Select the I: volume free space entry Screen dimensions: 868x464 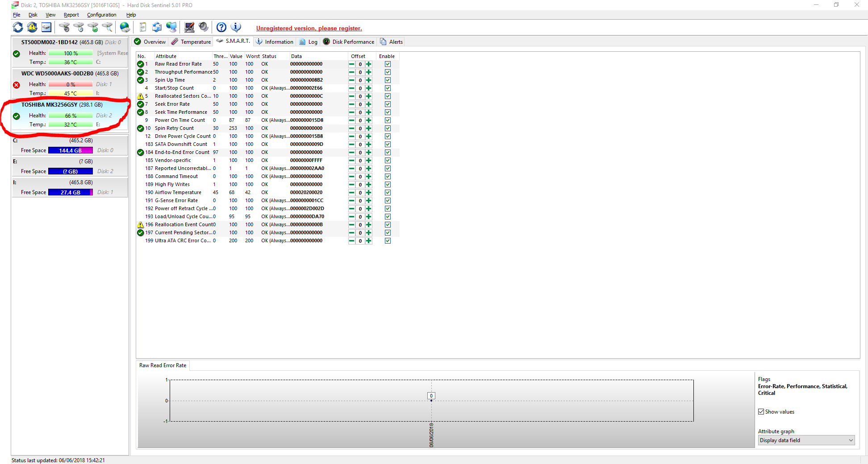(x=70, y=187)
